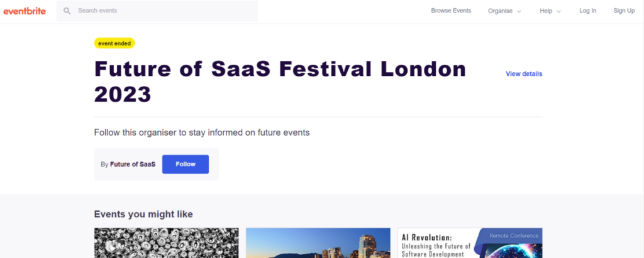
Task: Expand the Help dropdown menu
Action: pyautogui.click(x=550, y=11)
